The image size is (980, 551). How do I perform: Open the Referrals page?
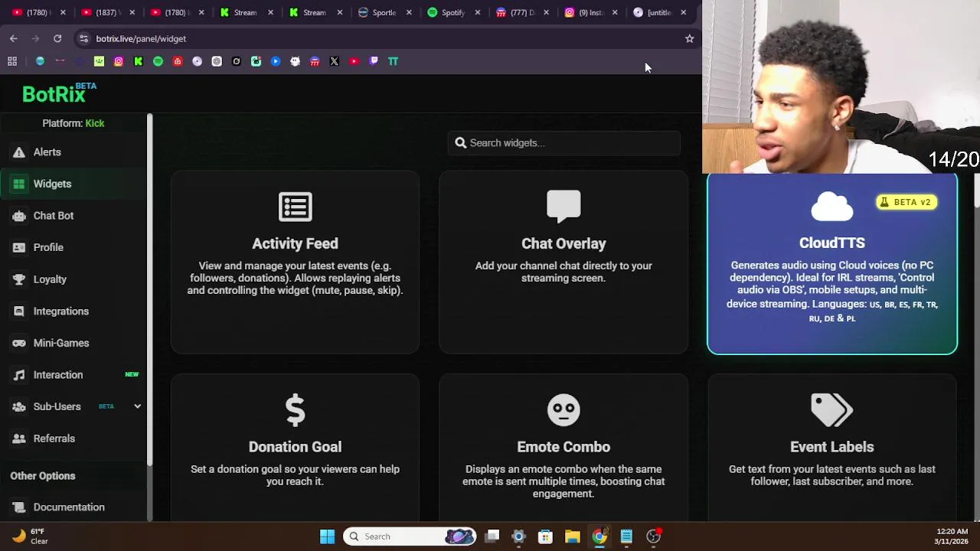coord(74,439)
